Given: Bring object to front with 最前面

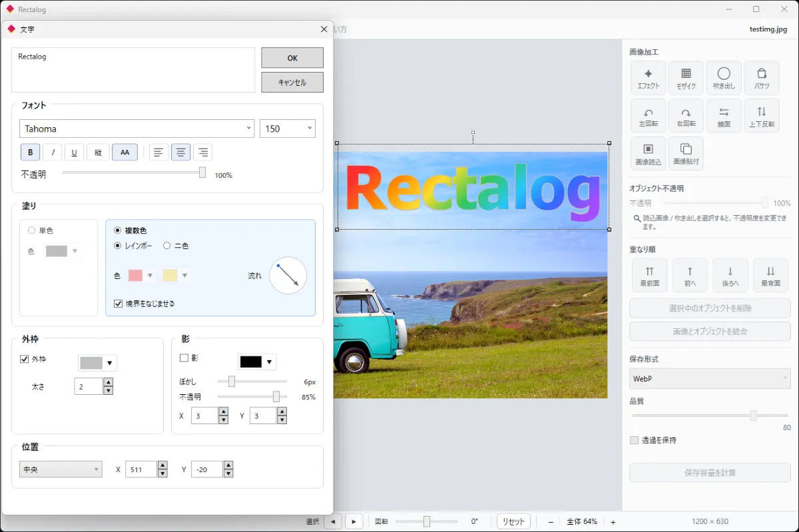Looking at the screenshot, I should [x=650, y=276].
